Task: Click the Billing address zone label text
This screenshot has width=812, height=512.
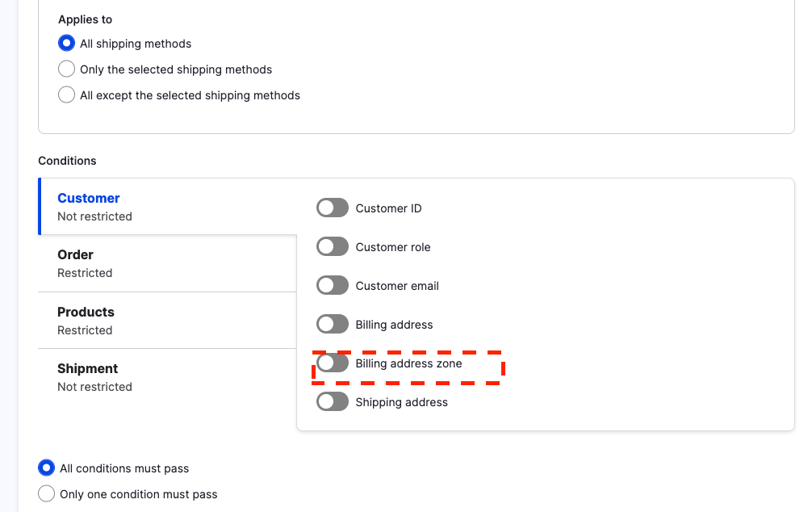Action: click(409, 363)
